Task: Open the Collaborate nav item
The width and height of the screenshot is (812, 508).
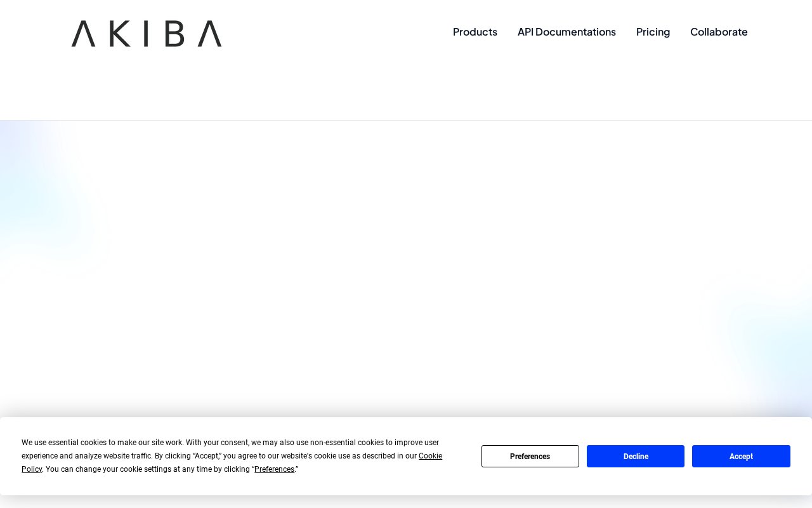Action: pyautogui.click(x=719, y=32)
